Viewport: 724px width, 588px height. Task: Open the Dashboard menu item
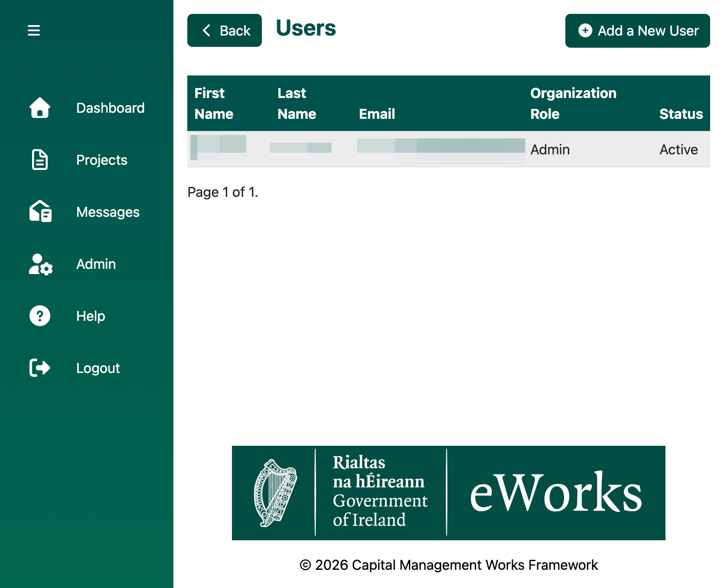111,108
